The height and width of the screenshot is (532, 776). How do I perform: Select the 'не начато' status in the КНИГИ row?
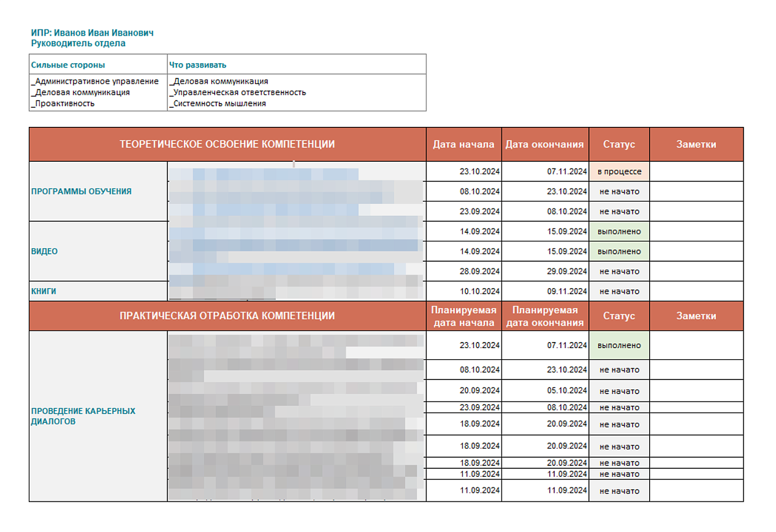[x=619, y=291]
